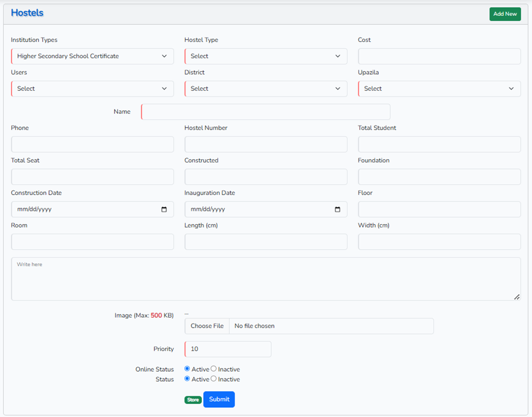The image size is (532, 417).
Task: Set Status to Active
Action: tap(188, 379)
